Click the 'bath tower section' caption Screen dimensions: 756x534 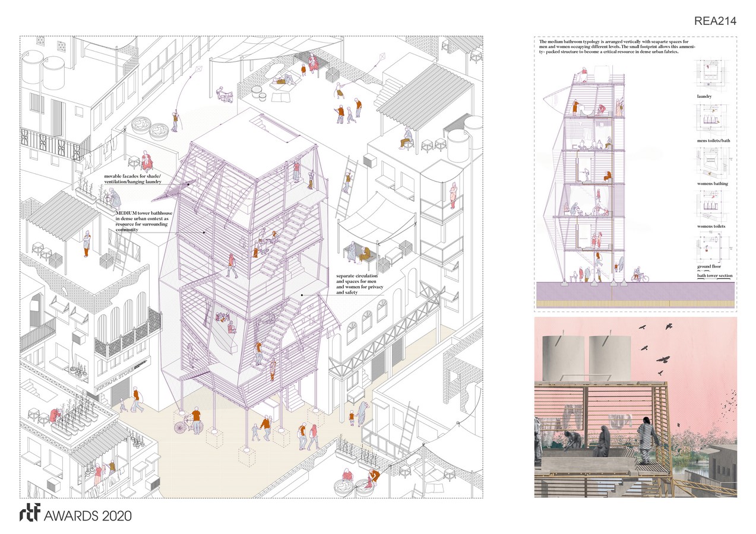click(716, 276)
